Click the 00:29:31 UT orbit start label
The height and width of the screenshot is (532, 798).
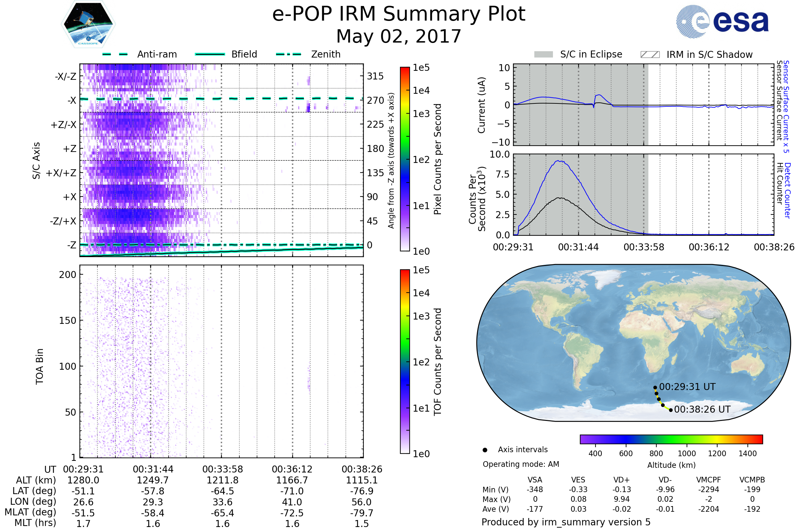point(687,387)
